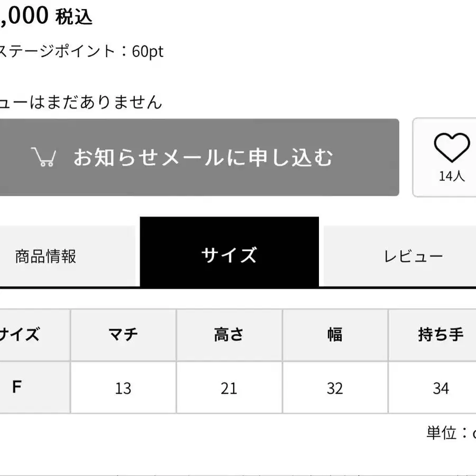Select the サイズ tab

tap(229, 255)
